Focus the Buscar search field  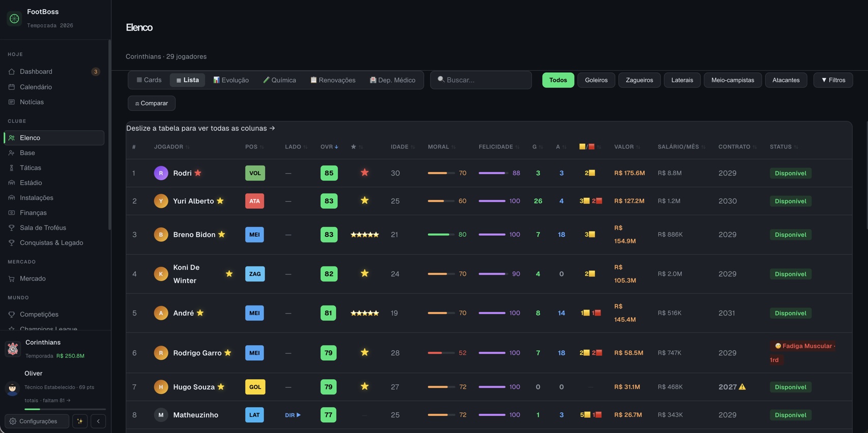[x=481, y=80]
